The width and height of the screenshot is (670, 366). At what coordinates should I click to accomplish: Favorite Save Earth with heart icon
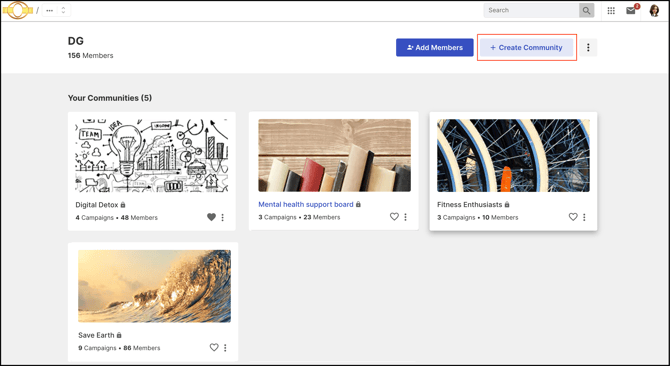click(x=214, y=348)
